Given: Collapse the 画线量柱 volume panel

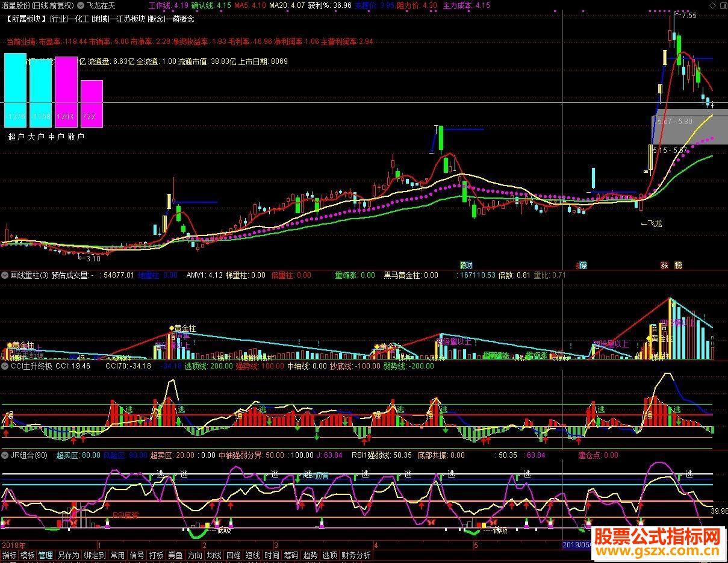Looking at the screenshot, I should (5, 275).
